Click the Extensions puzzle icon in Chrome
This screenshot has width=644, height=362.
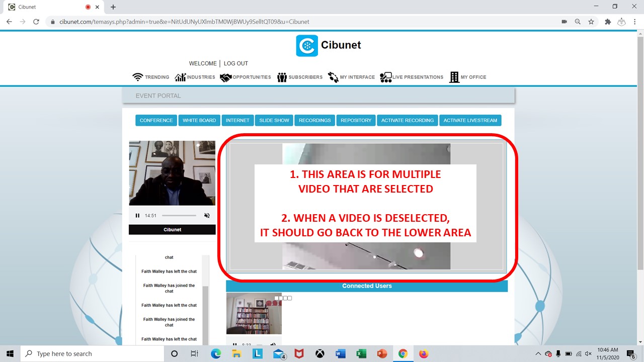pos(608,22)
